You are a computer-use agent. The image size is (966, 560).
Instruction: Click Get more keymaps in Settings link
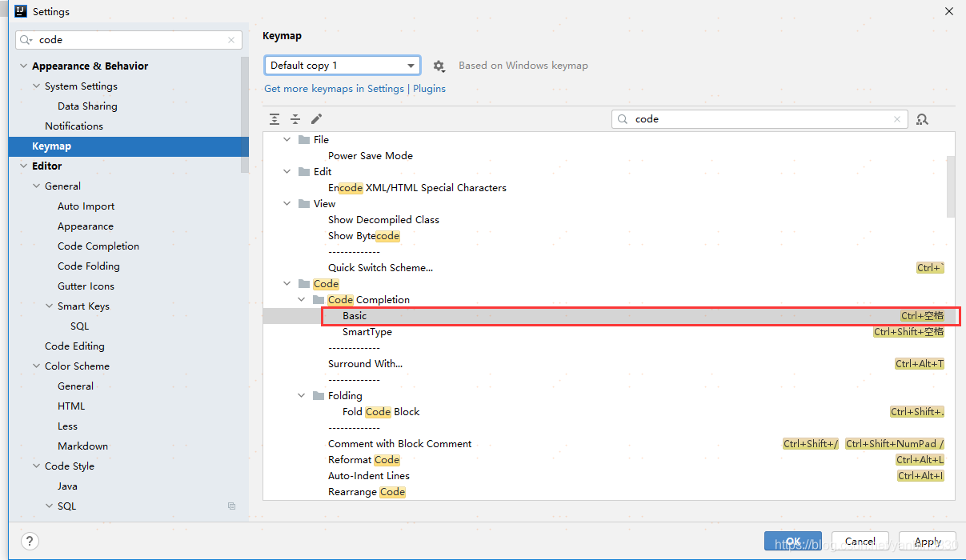tap(334, 88)
